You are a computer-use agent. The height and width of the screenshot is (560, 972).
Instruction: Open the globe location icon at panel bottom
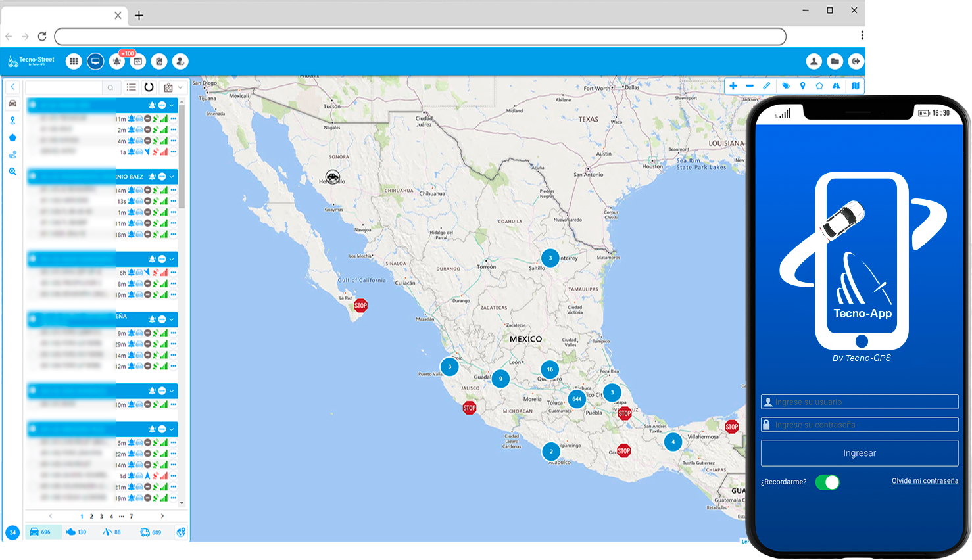click(x=182, y=532)
